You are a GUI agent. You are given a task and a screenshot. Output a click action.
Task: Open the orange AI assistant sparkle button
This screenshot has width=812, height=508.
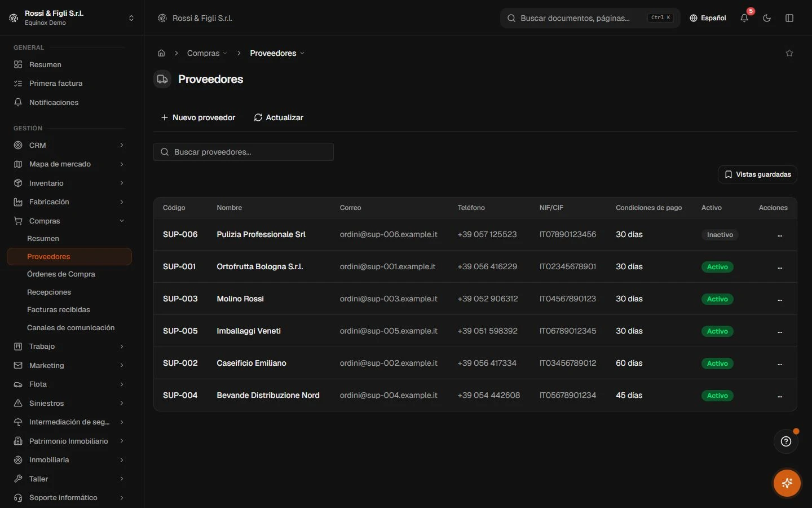[787, 483]
